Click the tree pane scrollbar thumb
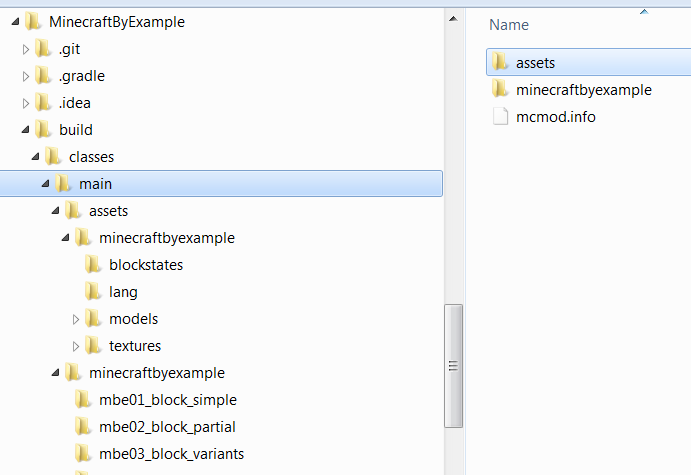Screen dimensions: 691x475 click(453, 366)
